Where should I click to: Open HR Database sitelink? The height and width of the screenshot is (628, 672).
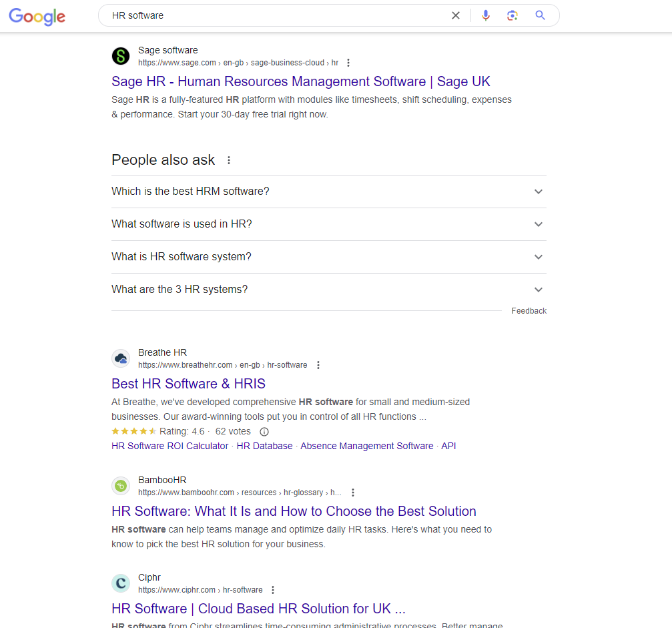pyautogui.click(x=264, y=446)
